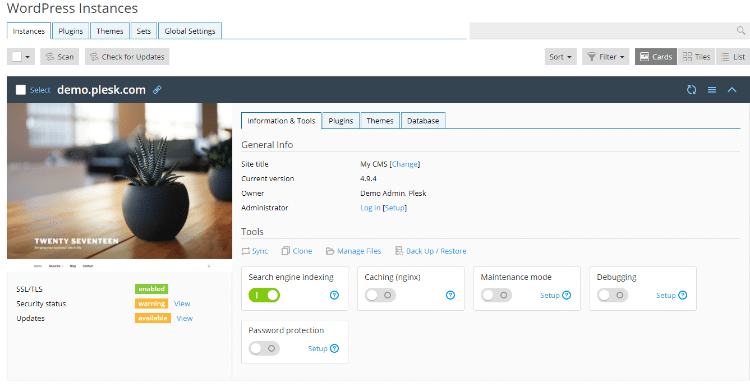Click the help icon for Caching (nginx)
Image resolution: width=750 pixels, height=384 pixels.
tap(450, 295)
